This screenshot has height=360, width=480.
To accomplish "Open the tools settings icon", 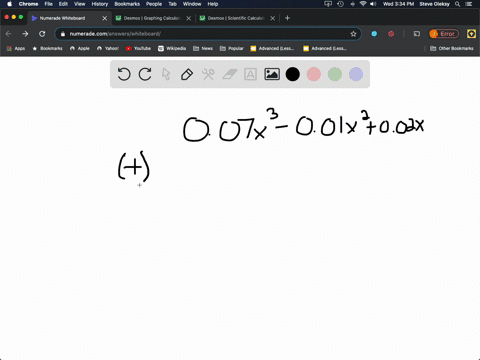I will click(208, 74).
